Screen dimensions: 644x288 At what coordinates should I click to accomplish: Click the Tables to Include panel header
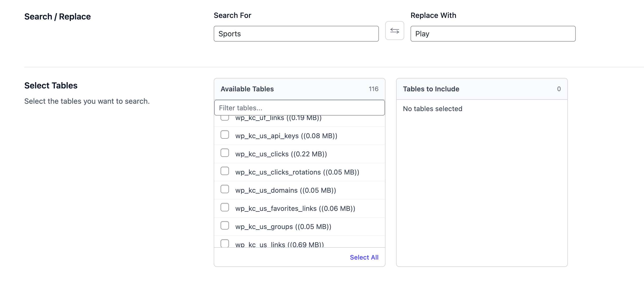tap(431, 89)
